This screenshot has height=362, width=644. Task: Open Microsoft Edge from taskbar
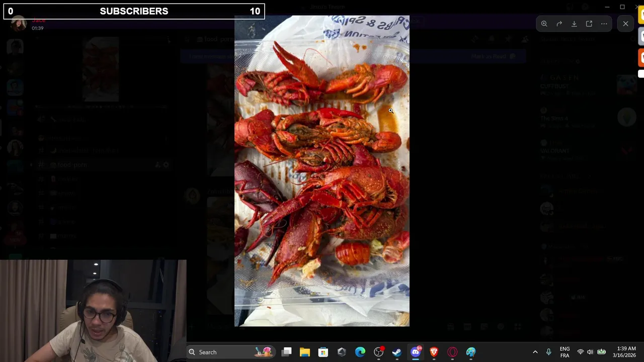360,352
